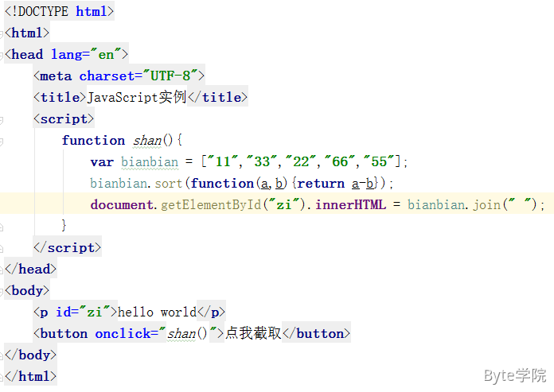Click the function's closing brace "}"

(64, 225)
